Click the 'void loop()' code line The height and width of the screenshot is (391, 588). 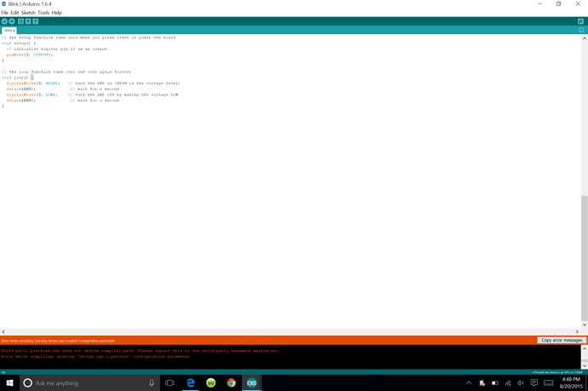[x=18, y=78]
